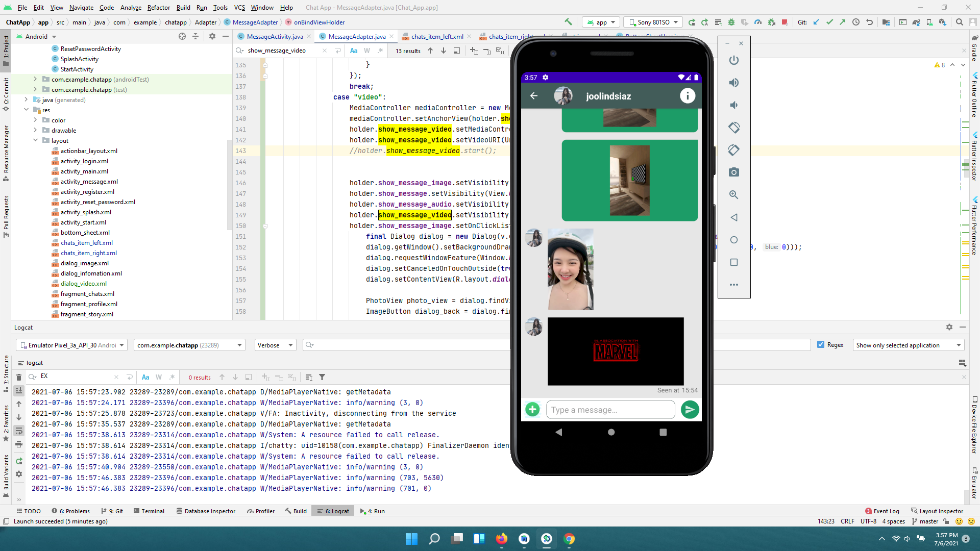This screenshot has height=551, width=980.
Task: Toggle regex option in logcat search
Action: click(172, 378)
